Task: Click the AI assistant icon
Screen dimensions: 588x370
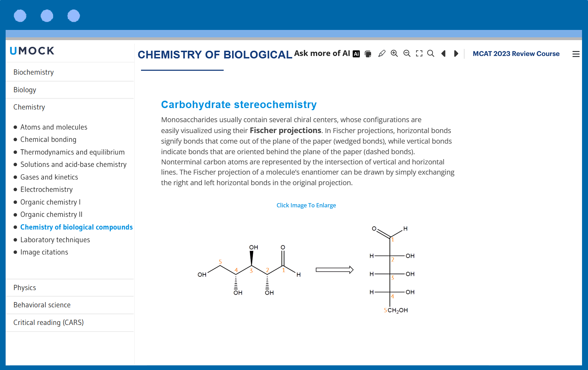Action: click(356, 54)
